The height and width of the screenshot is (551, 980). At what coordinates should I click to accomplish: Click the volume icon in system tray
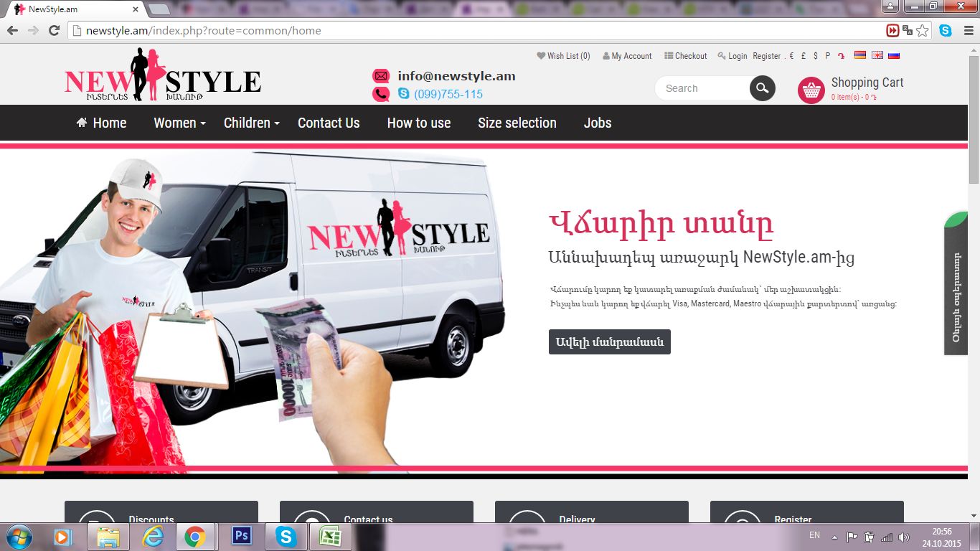coord(903,537)
